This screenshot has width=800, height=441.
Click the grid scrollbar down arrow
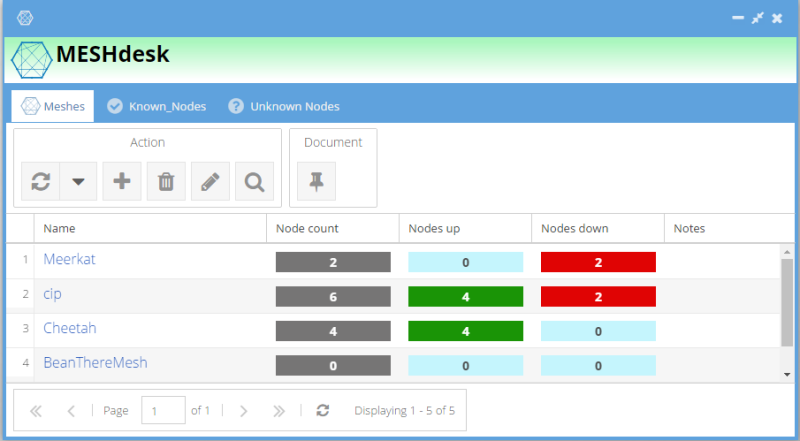point(787,375)
